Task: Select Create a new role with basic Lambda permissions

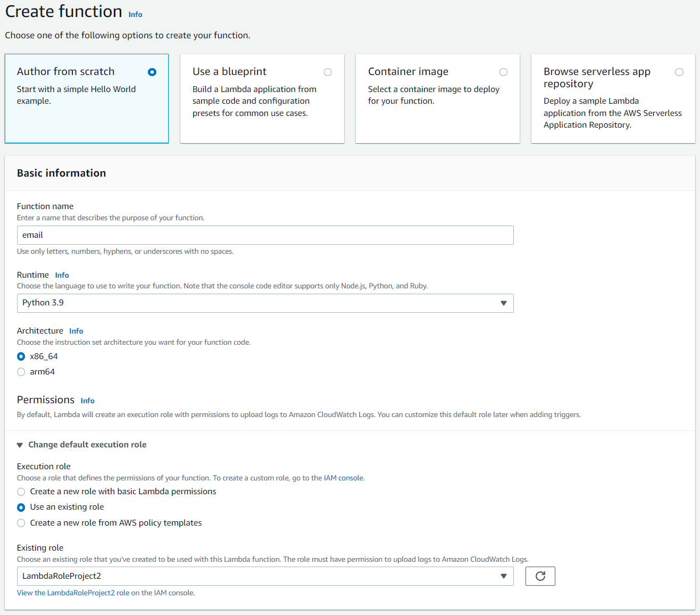Action: pos(21,492)
